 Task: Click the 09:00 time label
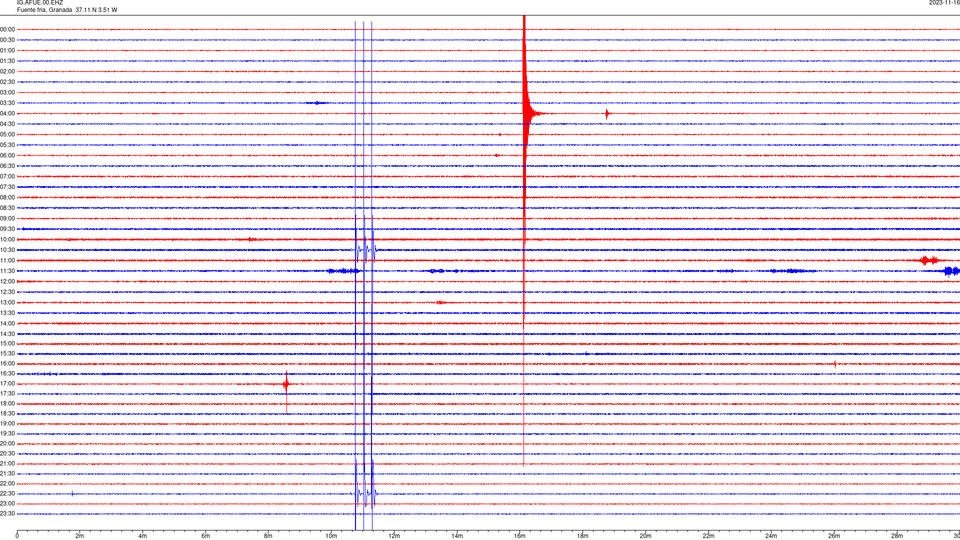point(8,219)
